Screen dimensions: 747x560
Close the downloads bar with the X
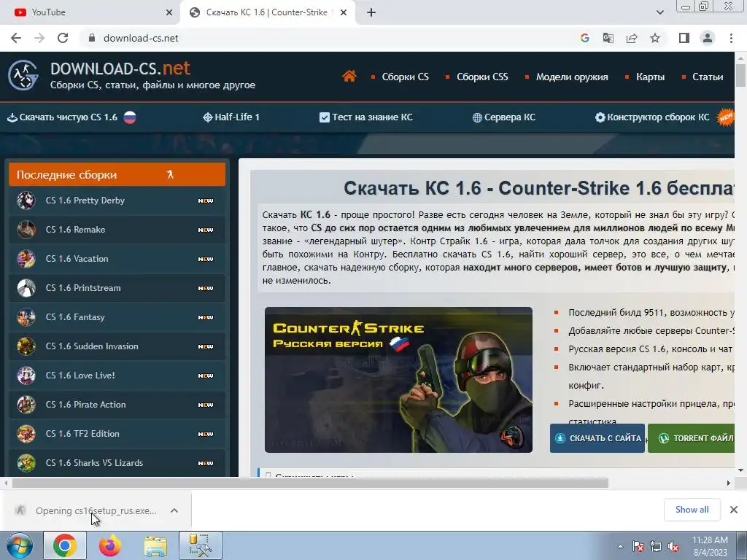[734, 510]
